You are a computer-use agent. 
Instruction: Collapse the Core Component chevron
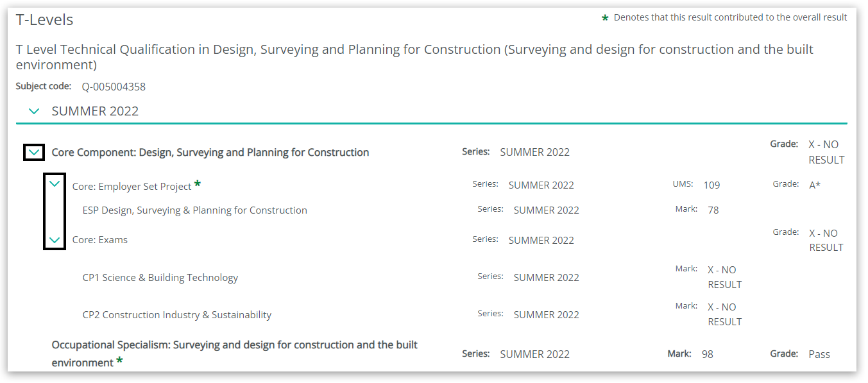34,152
